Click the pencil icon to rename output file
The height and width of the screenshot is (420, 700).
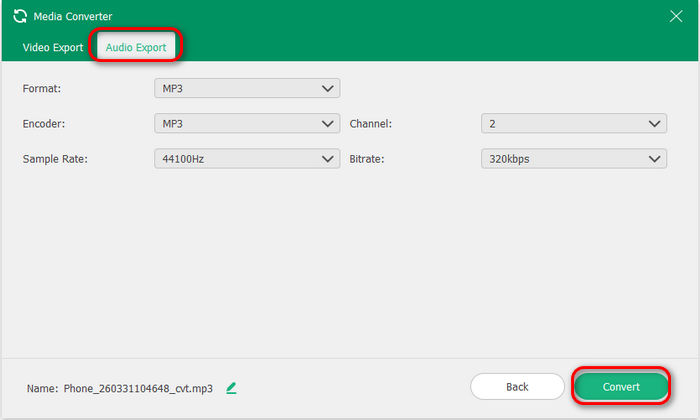point(231,387)
